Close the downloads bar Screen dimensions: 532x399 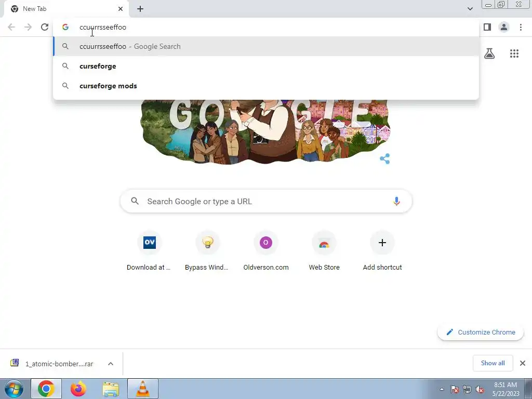523,363
